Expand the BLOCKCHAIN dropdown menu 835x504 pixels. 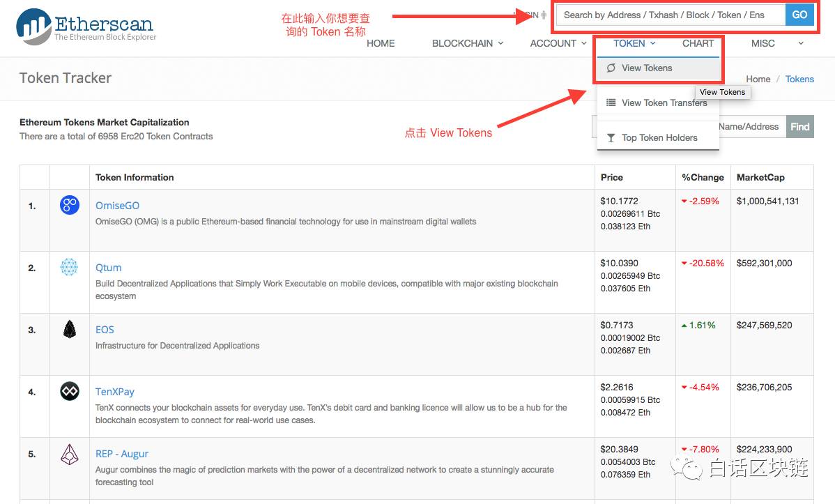coord(468,44)
